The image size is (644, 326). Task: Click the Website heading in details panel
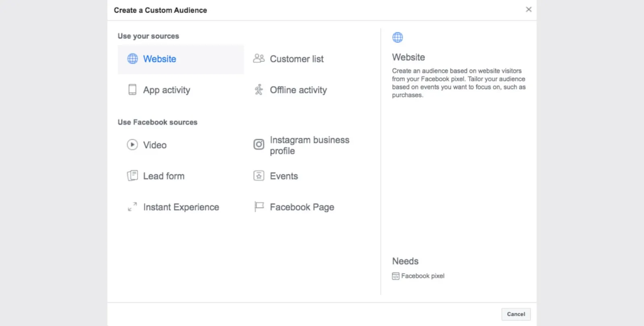pos(409,57)
